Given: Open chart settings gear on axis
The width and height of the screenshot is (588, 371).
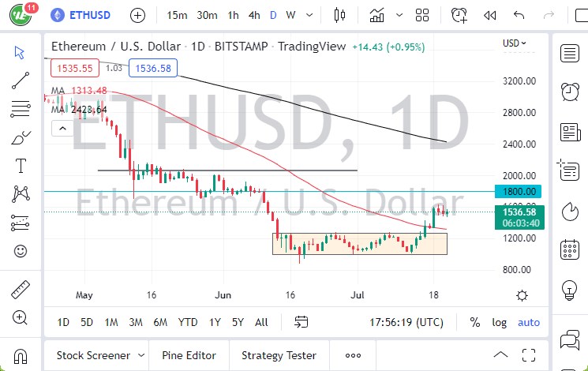Looking at the screenshot, I should pos(522,295).
